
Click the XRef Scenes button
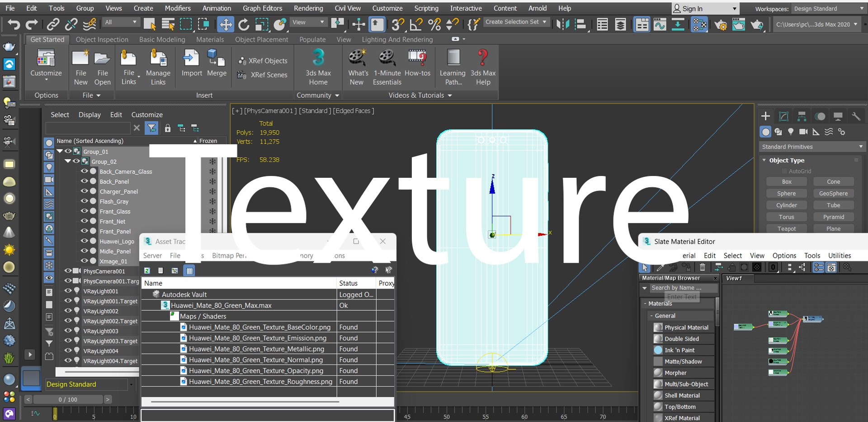pyautogui.click(x=263, y=75)
